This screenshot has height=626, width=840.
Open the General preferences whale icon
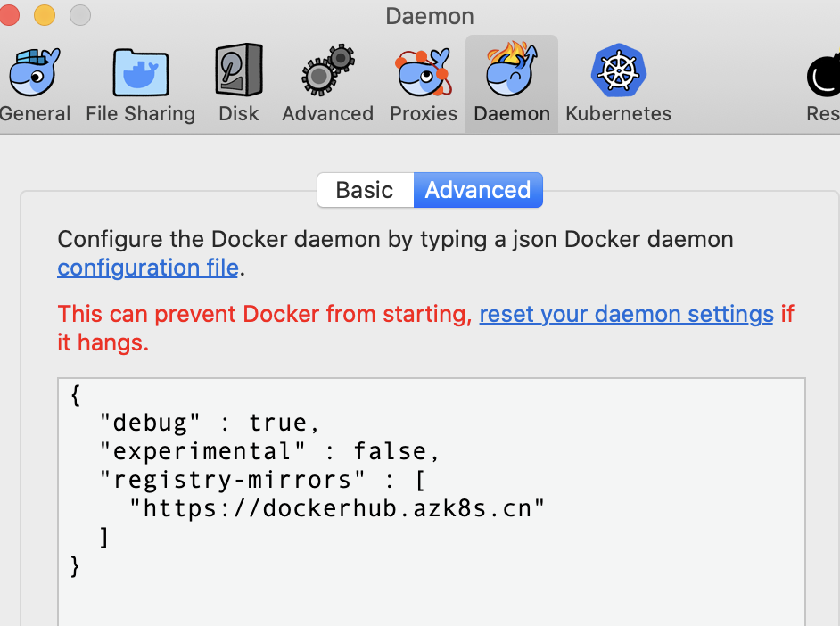33,73
